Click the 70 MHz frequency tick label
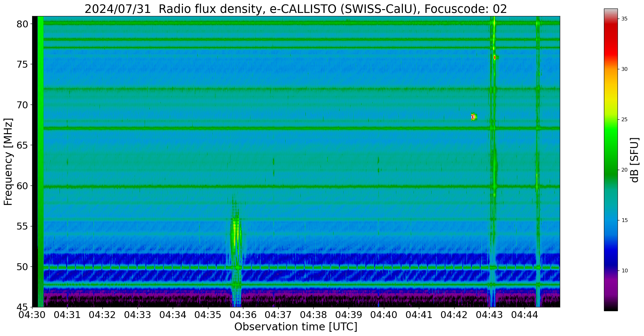This screenshot has height=336, width=644. 22,105
